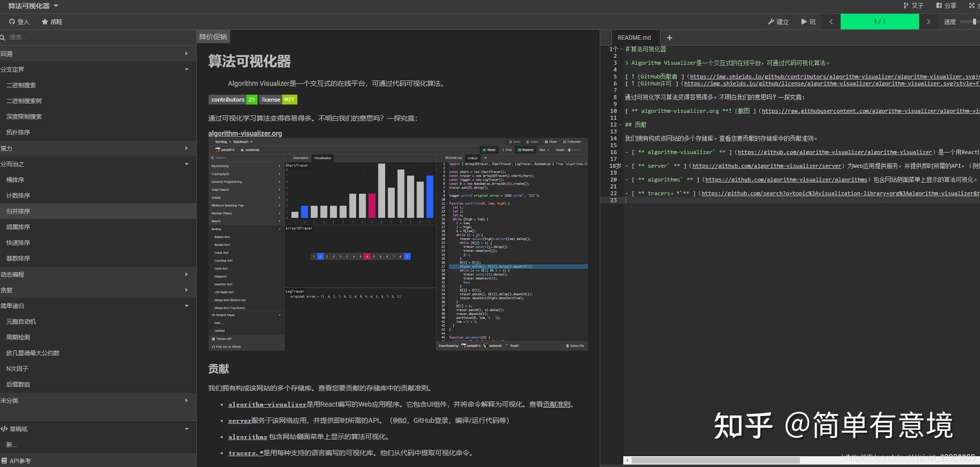Image resolution: width=980 pixels, height=467 pixels.
Task: Add a new file tab with plus
Action: (x=669, y=38)
